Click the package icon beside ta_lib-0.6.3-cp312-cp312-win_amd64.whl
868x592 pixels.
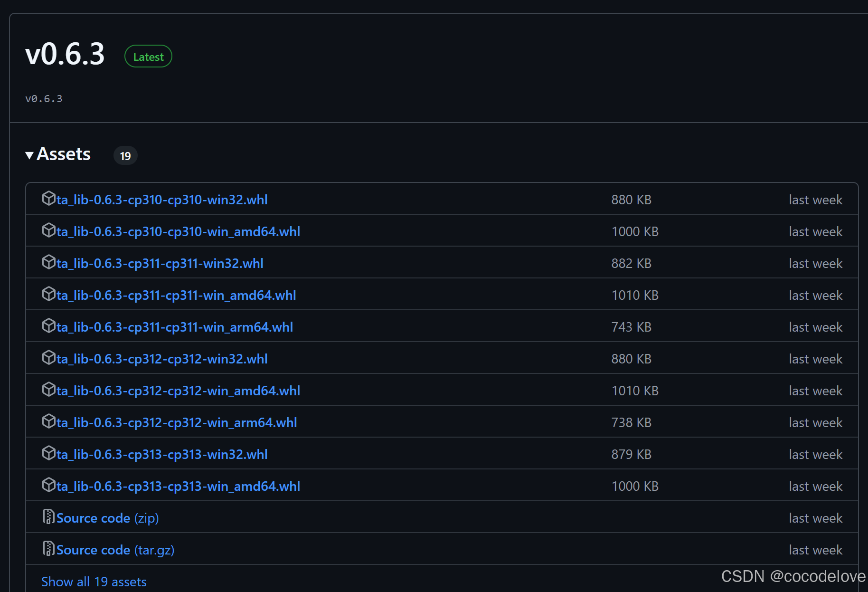49,390
